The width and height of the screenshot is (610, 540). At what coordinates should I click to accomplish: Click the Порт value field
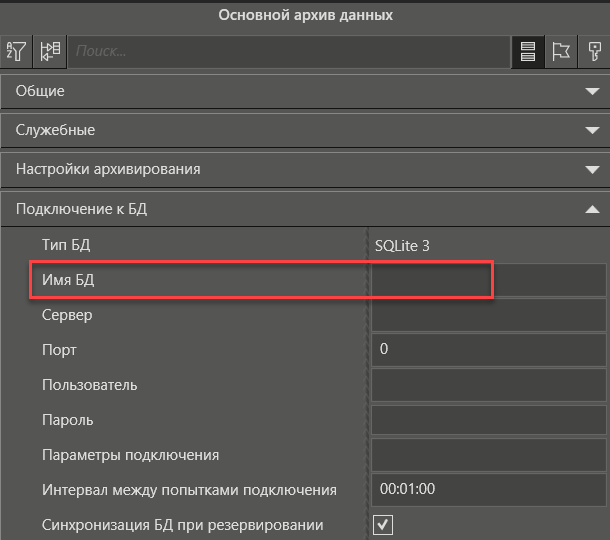[489, 349]
